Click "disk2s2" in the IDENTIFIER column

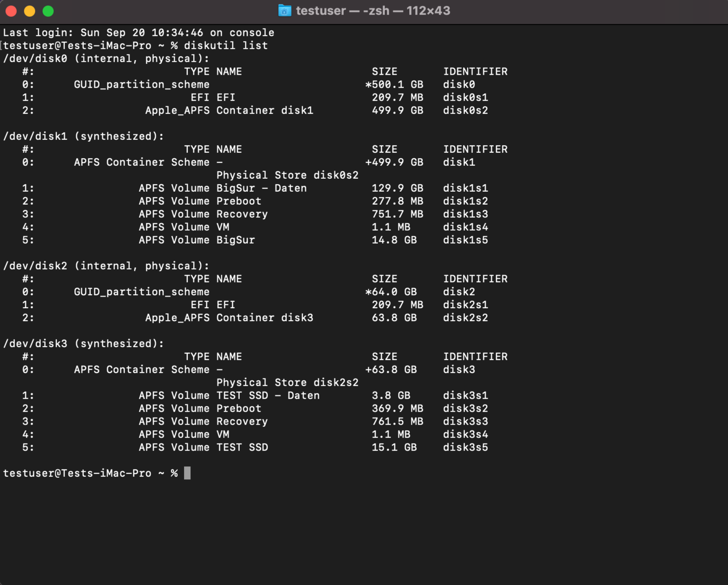(x=465, y=318)
